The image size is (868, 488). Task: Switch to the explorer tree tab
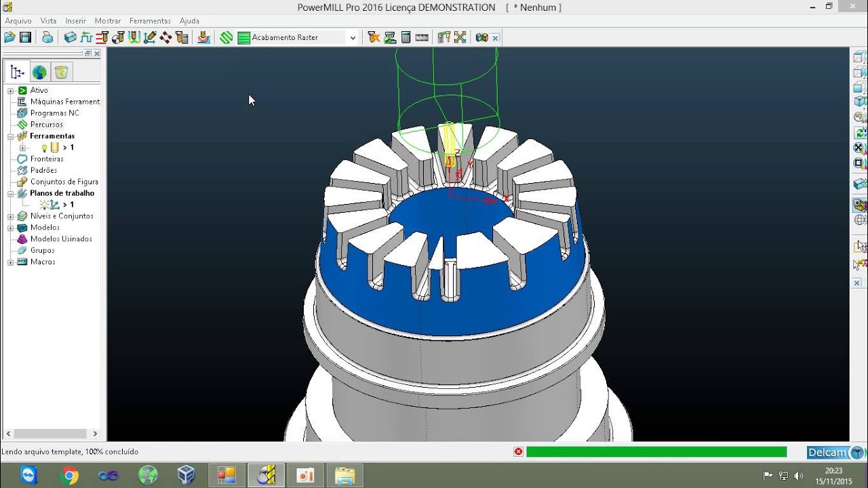(x=17, y=72)
